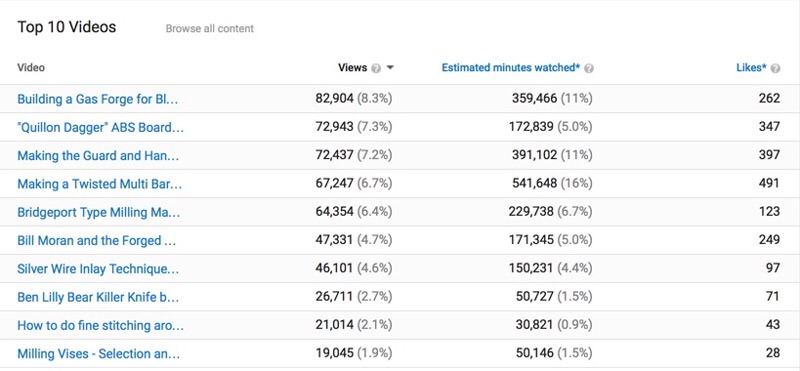The image size is (800, 371).
Task: Open Building a Gas Forge video
Action: (97, 99)
